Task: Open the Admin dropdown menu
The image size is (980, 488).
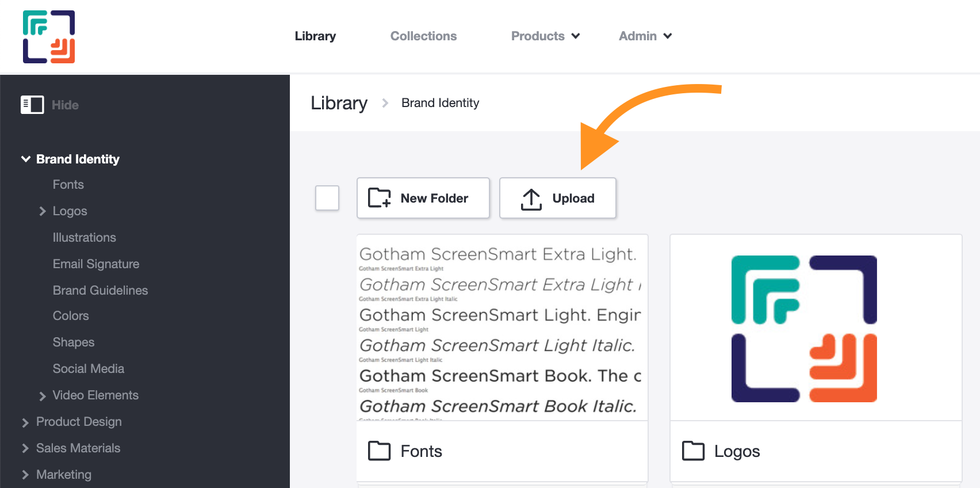Action: coord(645,36)
